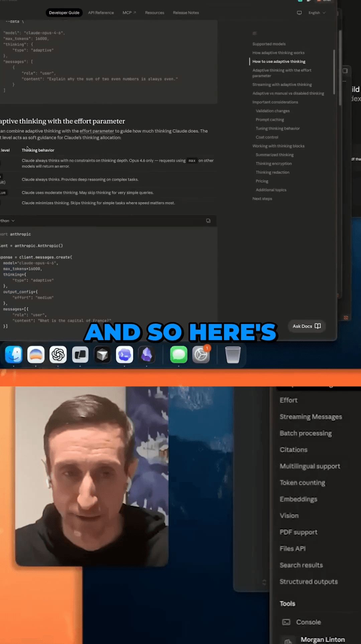Click the Thinking behavior column header
The width and height of the screenshot is (361, 644).
(x=38, y=150)
